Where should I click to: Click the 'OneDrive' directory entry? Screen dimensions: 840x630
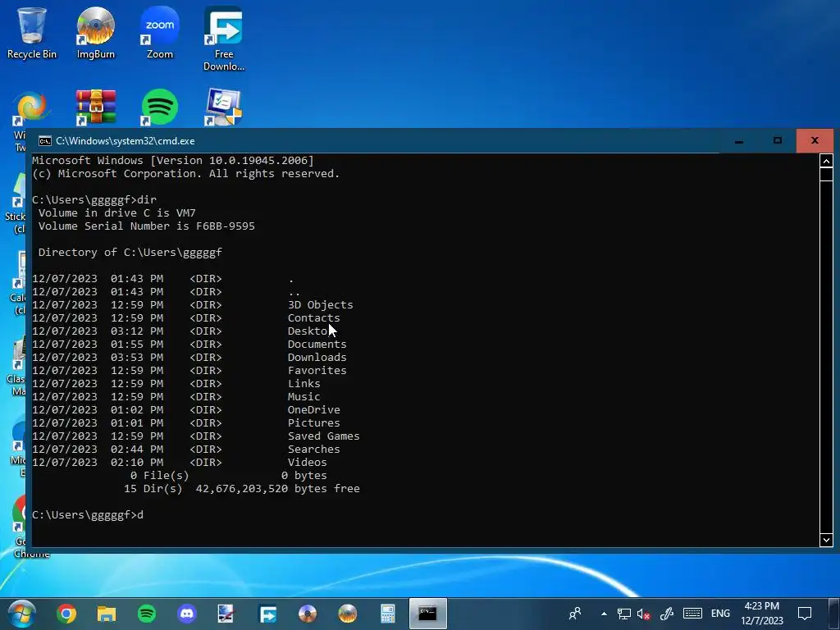point(314,410)
